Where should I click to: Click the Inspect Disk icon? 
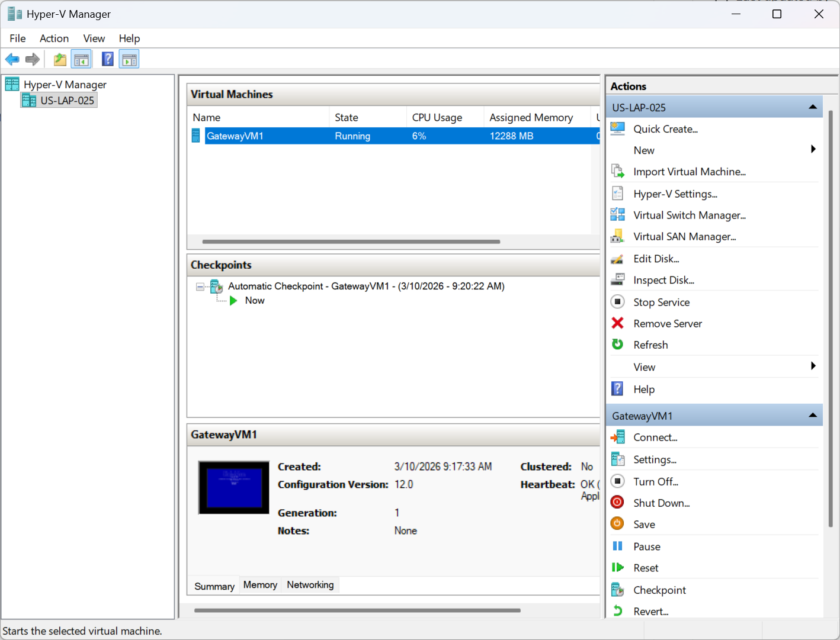tap(617, 279)
